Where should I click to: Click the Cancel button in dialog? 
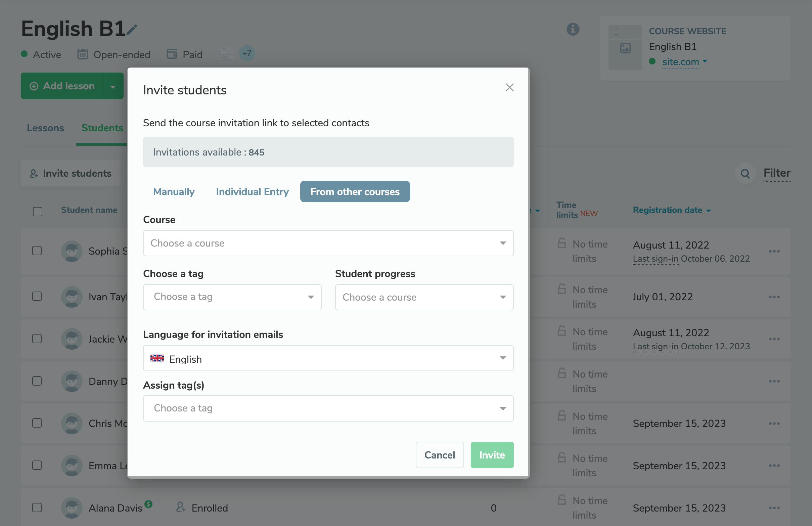point(440,455)
